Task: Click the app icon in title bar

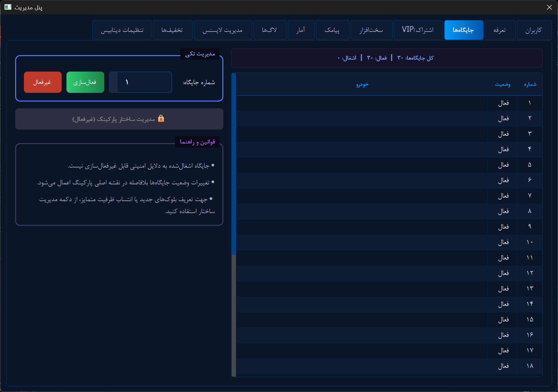Action: (8, 7)
